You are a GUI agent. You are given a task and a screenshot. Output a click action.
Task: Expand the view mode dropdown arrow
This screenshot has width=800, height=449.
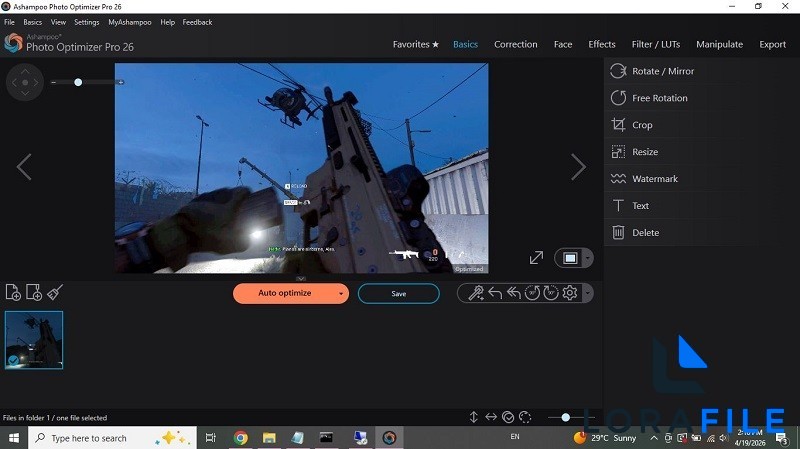click(588, 258)
